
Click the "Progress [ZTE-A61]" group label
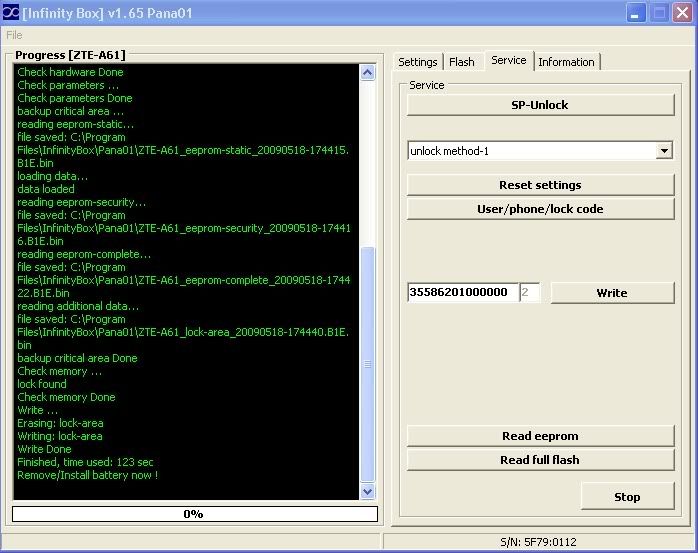tap(70, 55)
